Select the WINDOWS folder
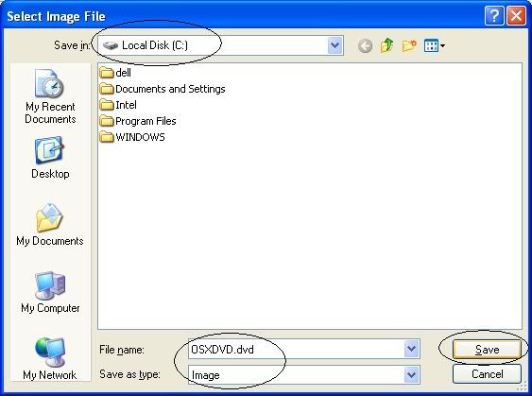 132,137
